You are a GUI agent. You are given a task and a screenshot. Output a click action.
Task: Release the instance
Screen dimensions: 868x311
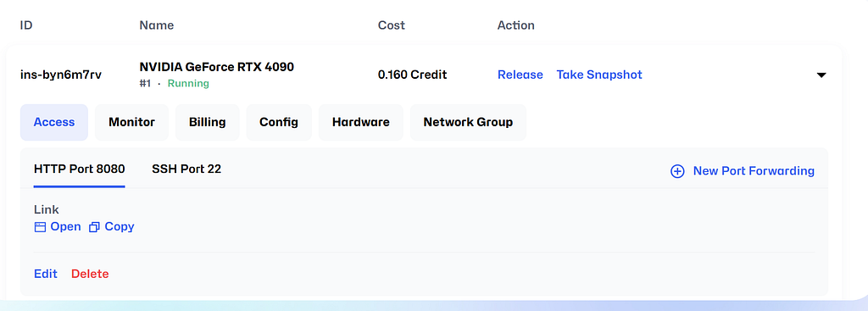point(520,75)
